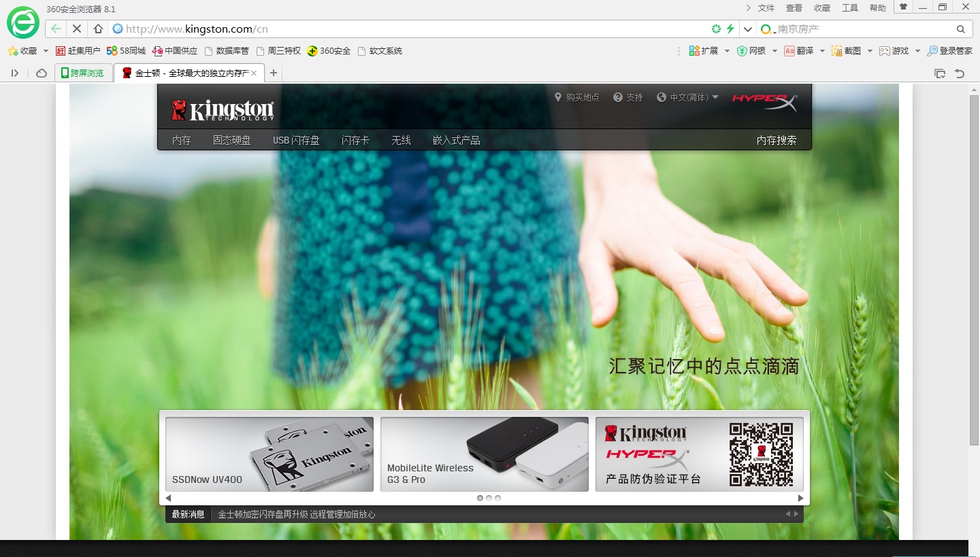Viewport: 980px width, 557px height.
Task: Select the third carousel indicator dot
Action: point(497,498)
